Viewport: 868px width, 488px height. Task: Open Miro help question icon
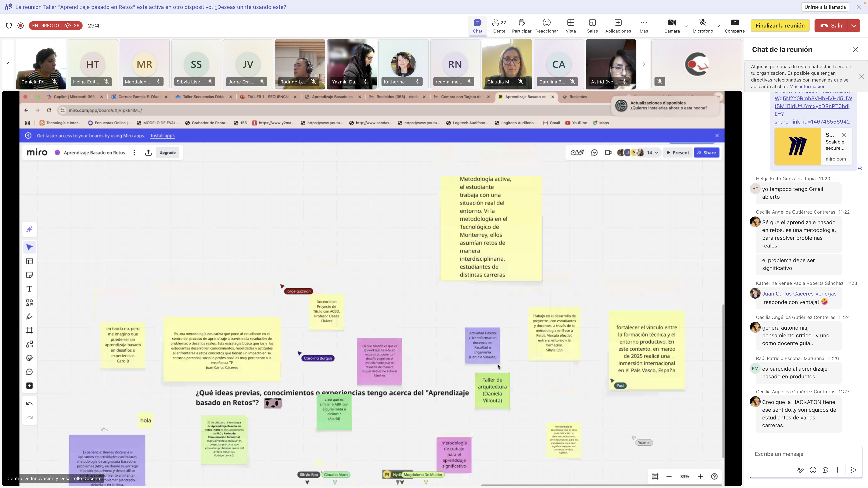714,477
